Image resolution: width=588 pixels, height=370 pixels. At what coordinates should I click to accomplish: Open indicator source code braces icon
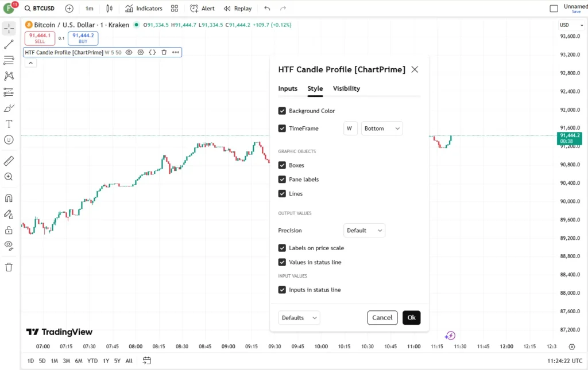[152, 52]
